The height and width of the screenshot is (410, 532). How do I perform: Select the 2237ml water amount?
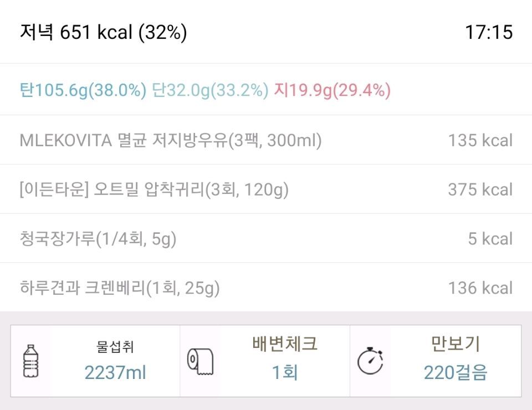tap(115, 373)
